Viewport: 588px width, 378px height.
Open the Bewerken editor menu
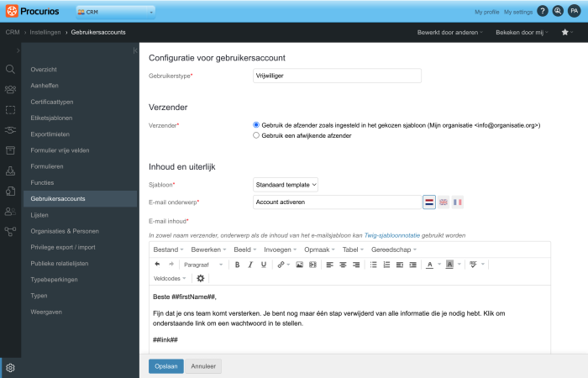tap(208, 249)
